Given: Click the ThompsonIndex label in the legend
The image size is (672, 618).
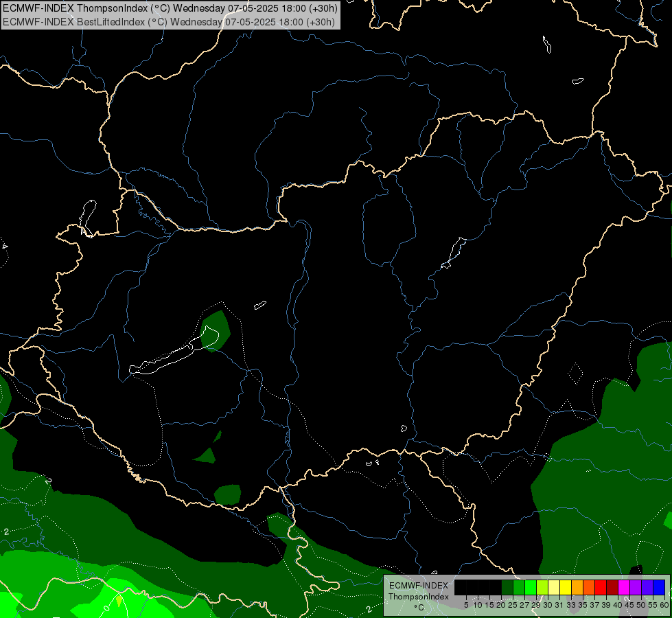Looking at the screenshot, I should (x=418, y=597).
